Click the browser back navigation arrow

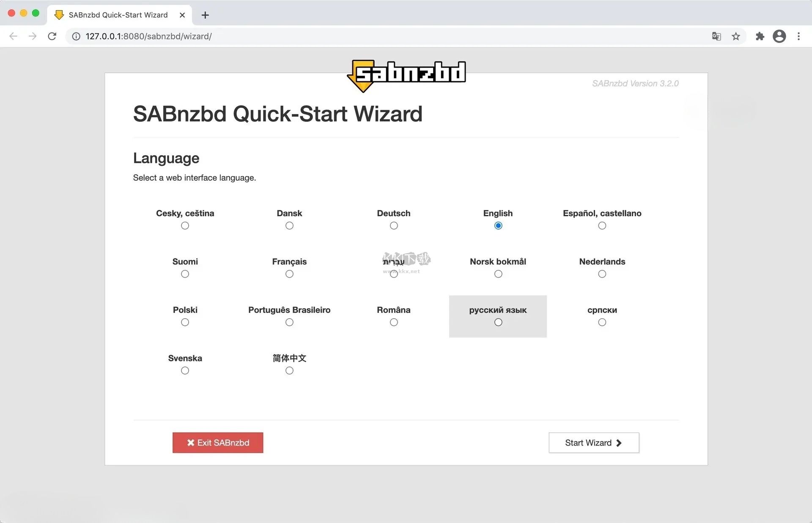[x=13, y=36]
